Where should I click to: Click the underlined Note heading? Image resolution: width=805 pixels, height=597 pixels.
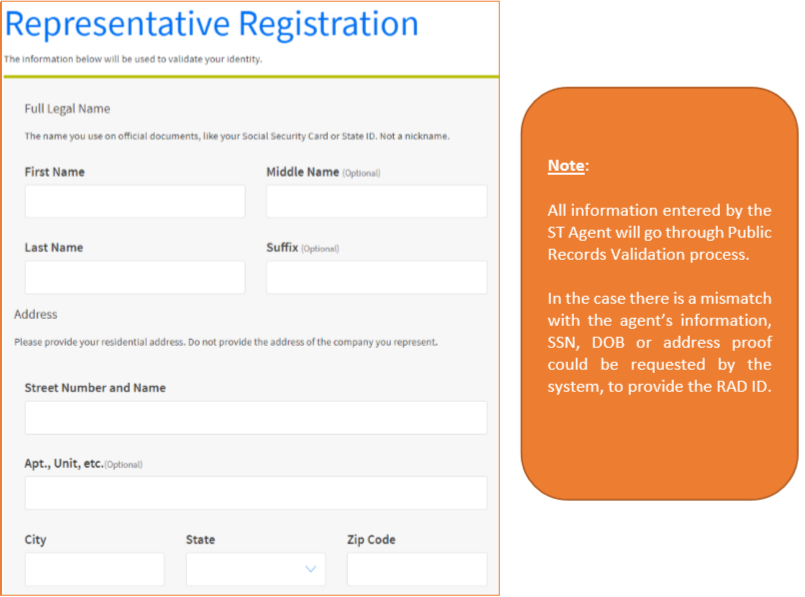pyautogui.click(x=566, y=165)
